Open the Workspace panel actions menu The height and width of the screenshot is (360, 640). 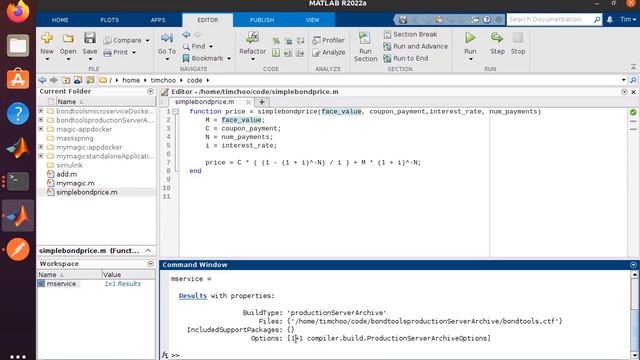coord(150,264)
